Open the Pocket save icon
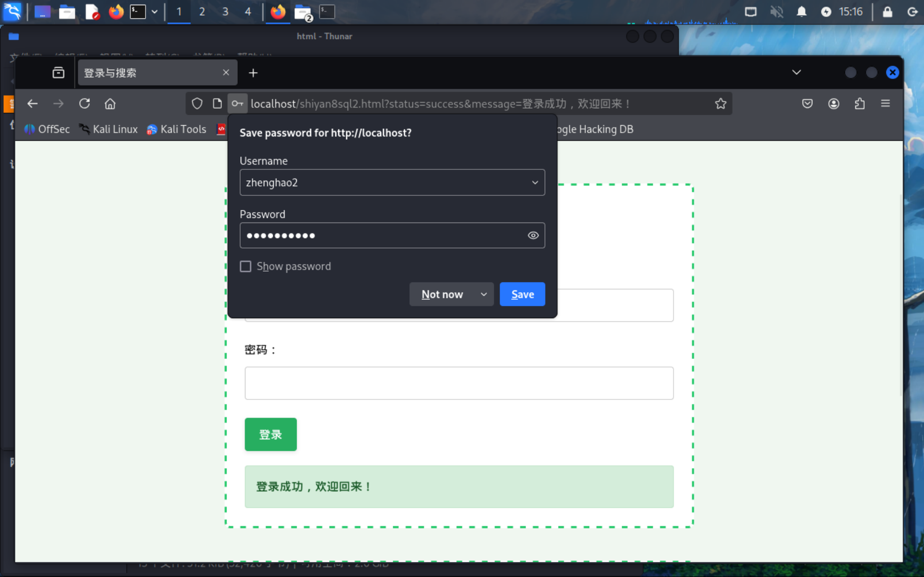Viewport: 924px width, 577px height. click(x=807, y=104)
